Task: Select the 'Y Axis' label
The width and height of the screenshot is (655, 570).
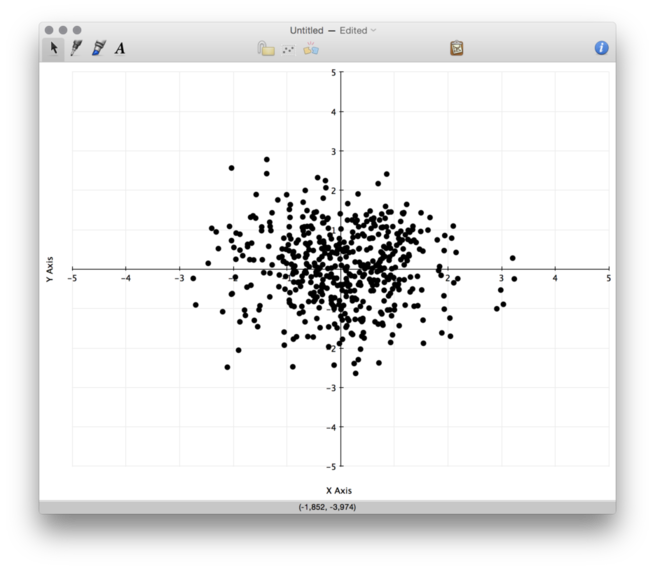Action: tap(50, 269)
